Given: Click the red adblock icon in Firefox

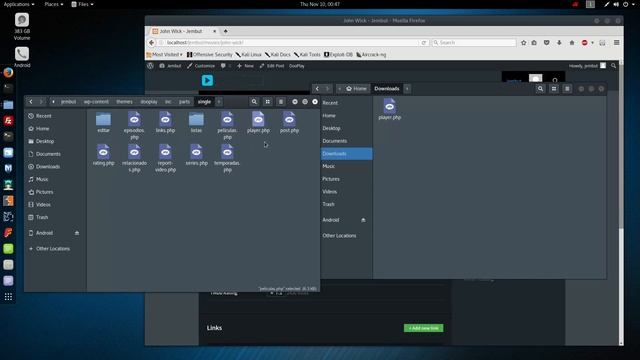Looking at the screenshot, I should click(584, 42).
